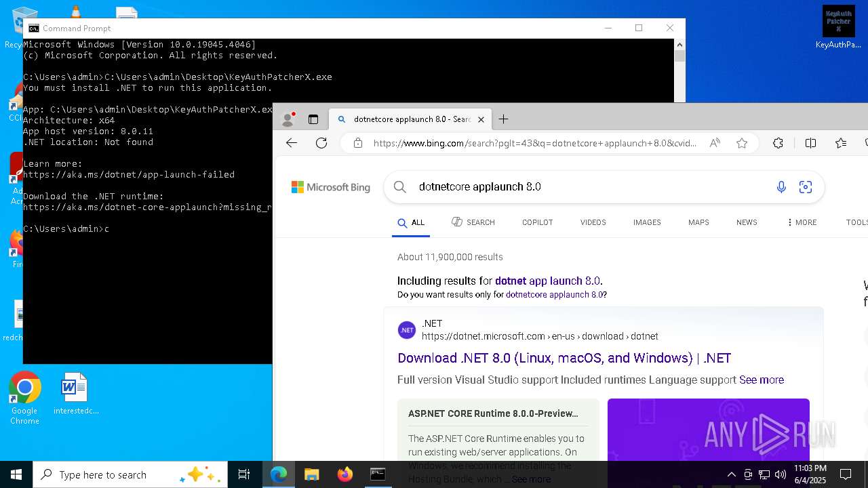Click the Command Prompt scrollbar thumb
868x488 pixels.
pyautogui.click(x=679, y=57)
